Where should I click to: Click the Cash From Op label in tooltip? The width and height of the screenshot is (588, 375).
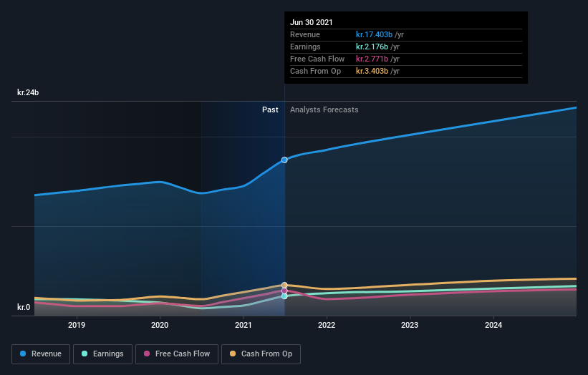(315, 71)
